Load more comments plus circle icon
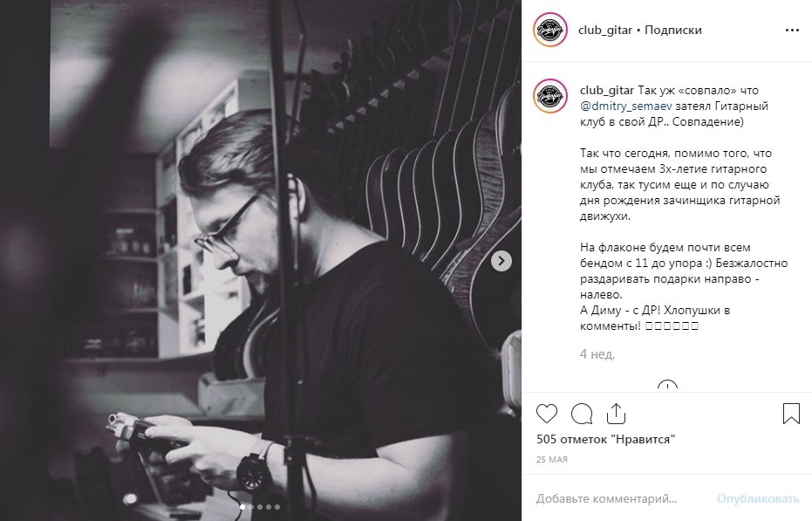This screenshot has width=812, height=521. click(x=667, y=386)
